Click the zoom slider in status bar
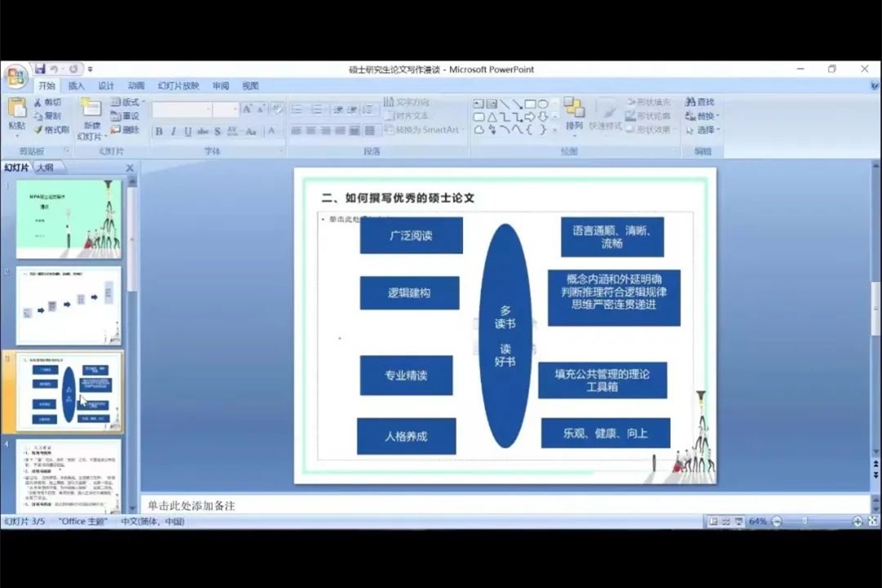This screenshot has width=882, height=588. coord(805,521)
